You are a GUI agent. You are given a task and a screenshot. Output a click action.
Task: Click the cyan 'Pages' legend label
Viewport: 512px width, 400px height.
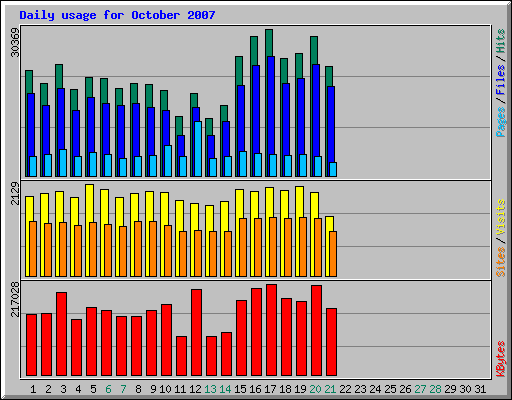coord(500,122)
